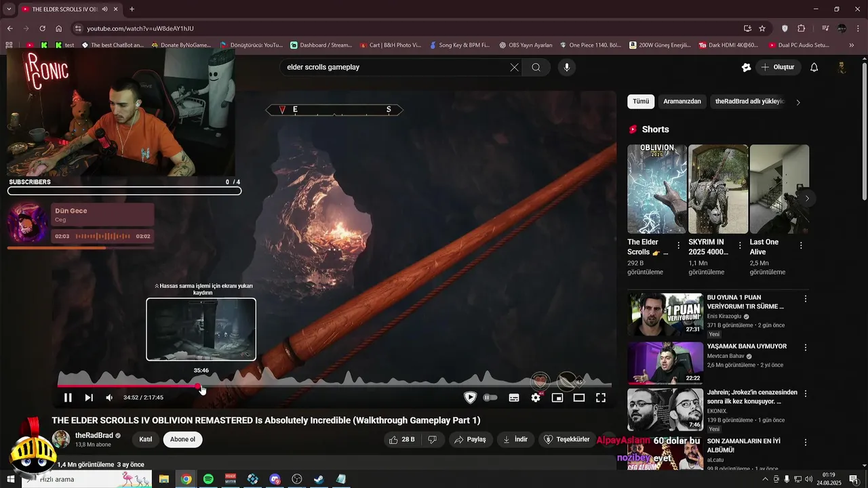Go back in browser history
The width and height of the screenshot is (868, 488).
click(9, 28)
